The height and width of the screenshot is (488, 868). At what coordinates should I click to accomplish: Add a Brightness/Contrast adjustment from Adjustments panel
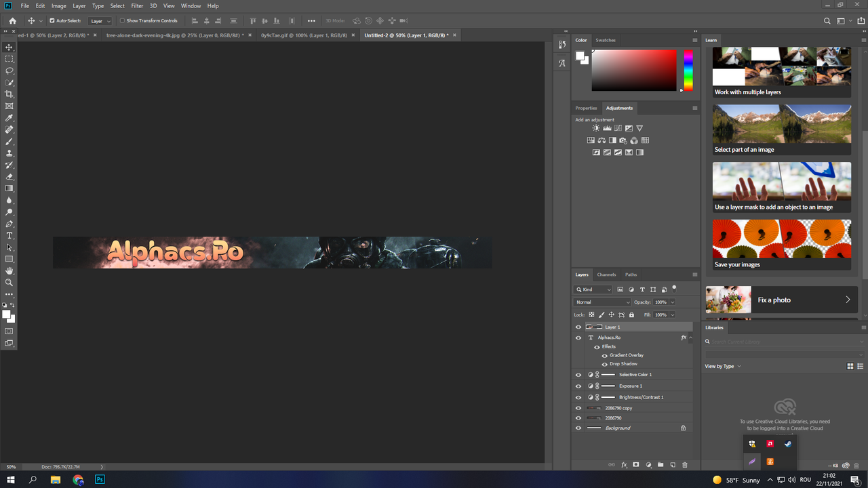[596, 128]
